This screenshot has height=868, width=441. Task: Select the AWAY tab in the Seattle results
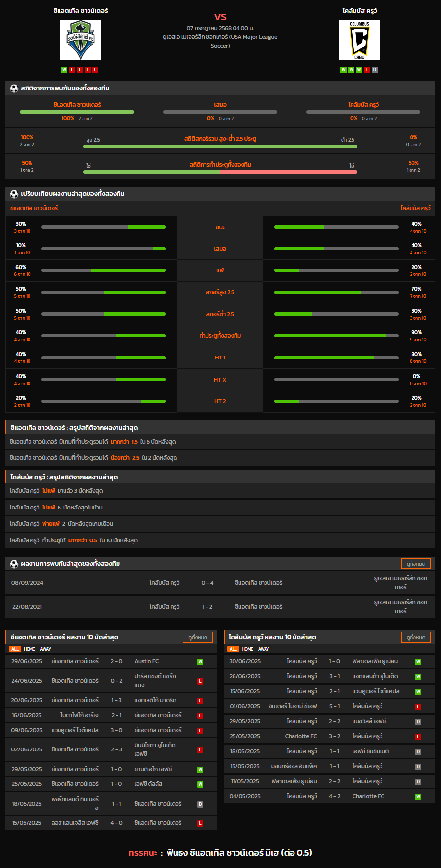(46, 649)
